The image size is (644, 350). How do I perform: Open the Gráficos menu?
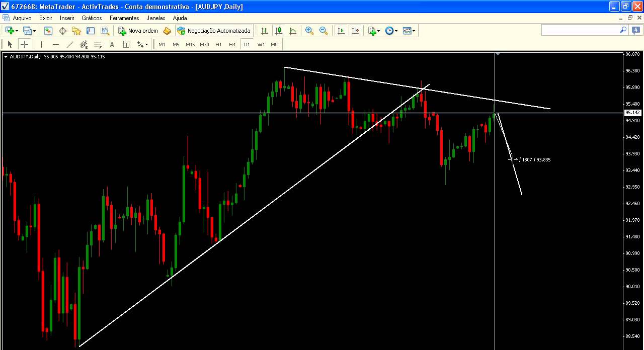coord(92,18)
